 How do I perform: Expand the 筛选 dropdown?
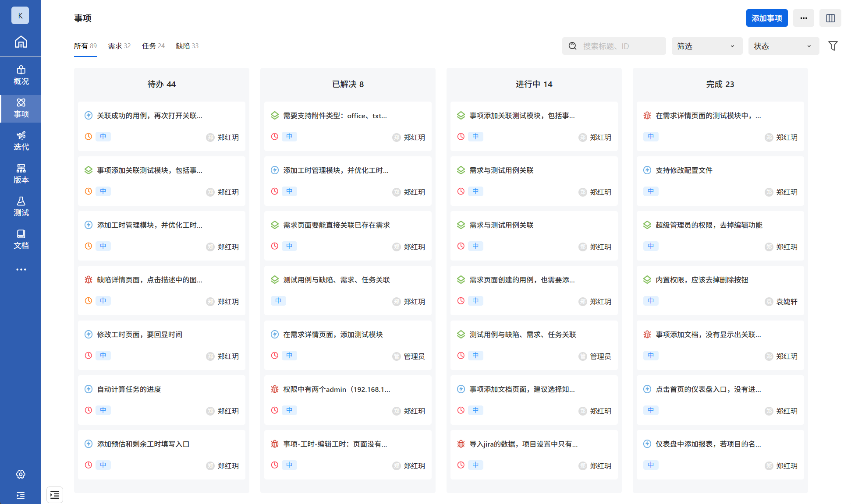pos(706,46)
